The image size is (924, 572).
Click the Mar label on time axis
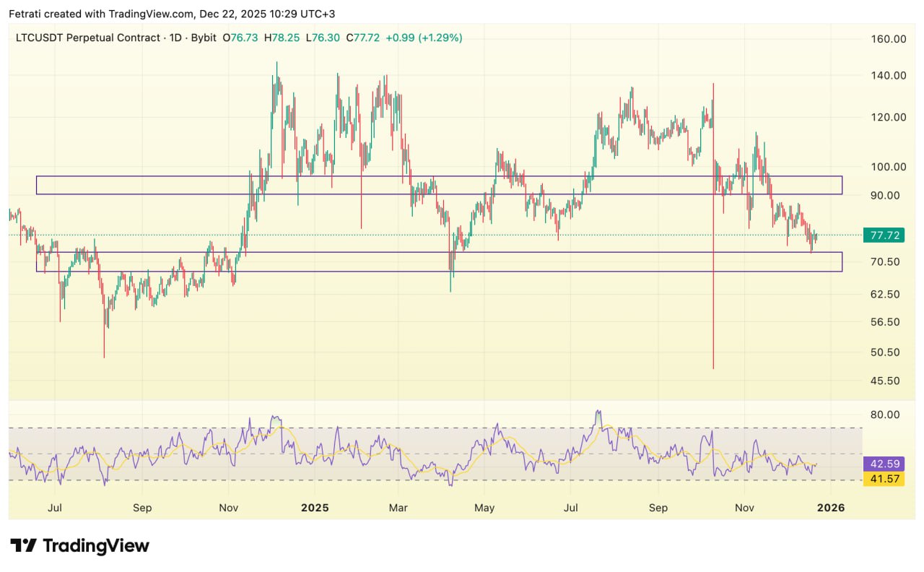pyautogui.click(x=398, y=508)
